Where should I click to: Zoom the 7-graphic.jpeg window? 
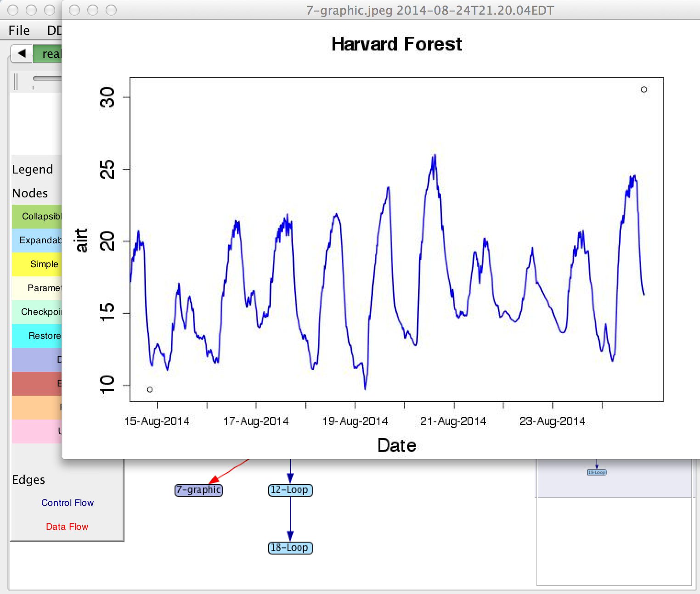(x=111, y=10)
